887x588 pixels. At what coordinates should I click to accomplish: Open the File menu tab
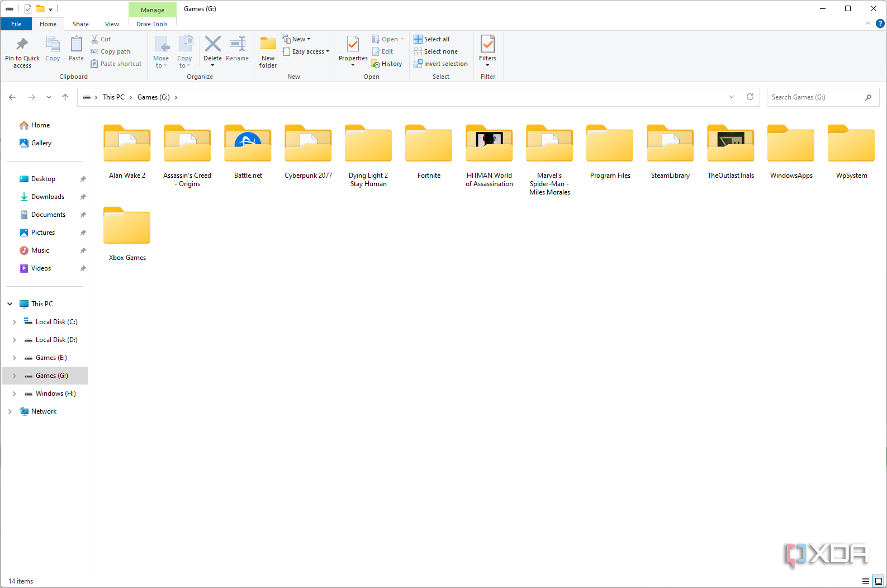coord(16,24)
